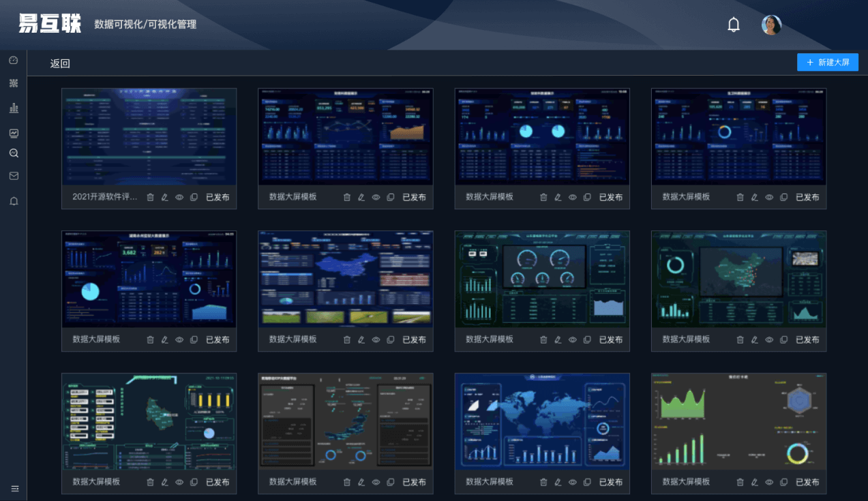
Task: Open the mail envelope icon in the sidebar
Action: pyautogui.click(x=13, y=176)
